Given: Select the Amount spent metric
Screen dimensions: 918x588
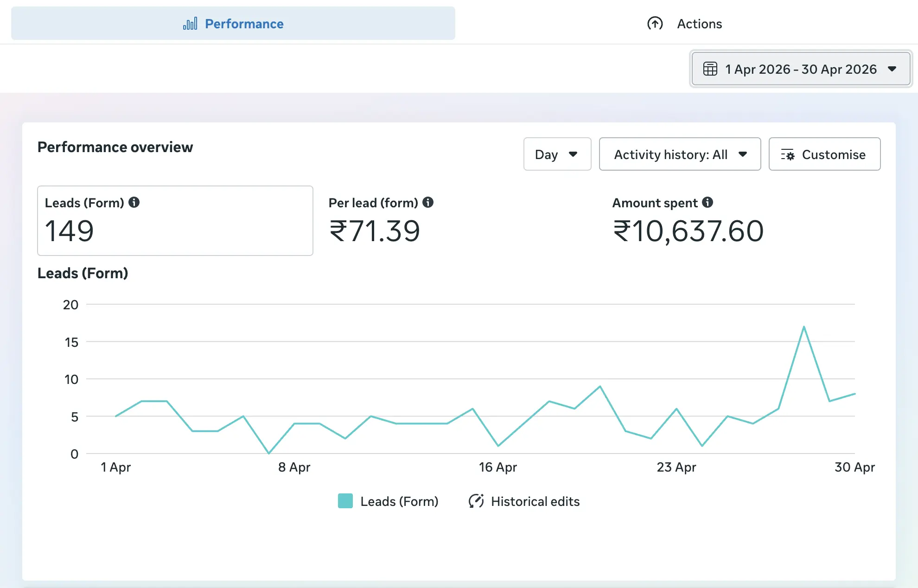Looking at the screenshot, I should [x=742, y=221].
